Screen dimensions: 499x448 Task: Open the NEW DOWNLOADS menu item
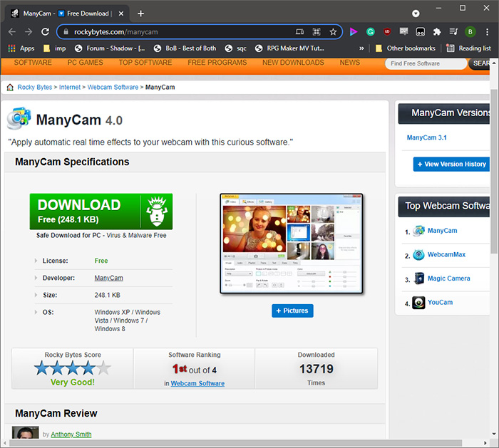pyautogui.click(x=294, y=63)
